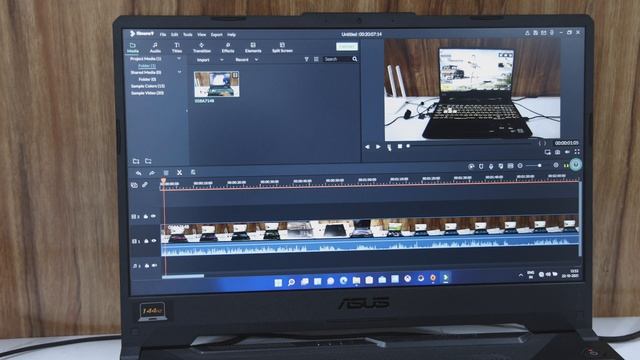Click the delete folder icon
640x360 pixels.
[x=148, y=161]
